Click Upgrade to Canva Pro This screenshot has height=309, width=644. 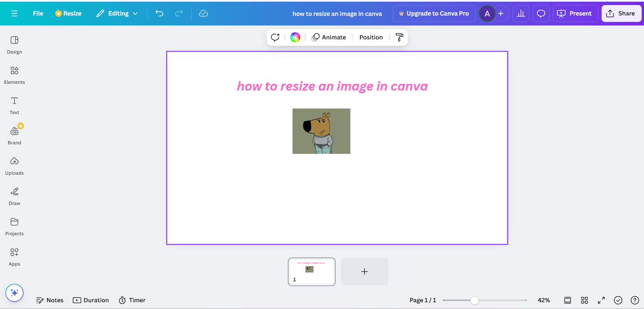tap(434, 13)
